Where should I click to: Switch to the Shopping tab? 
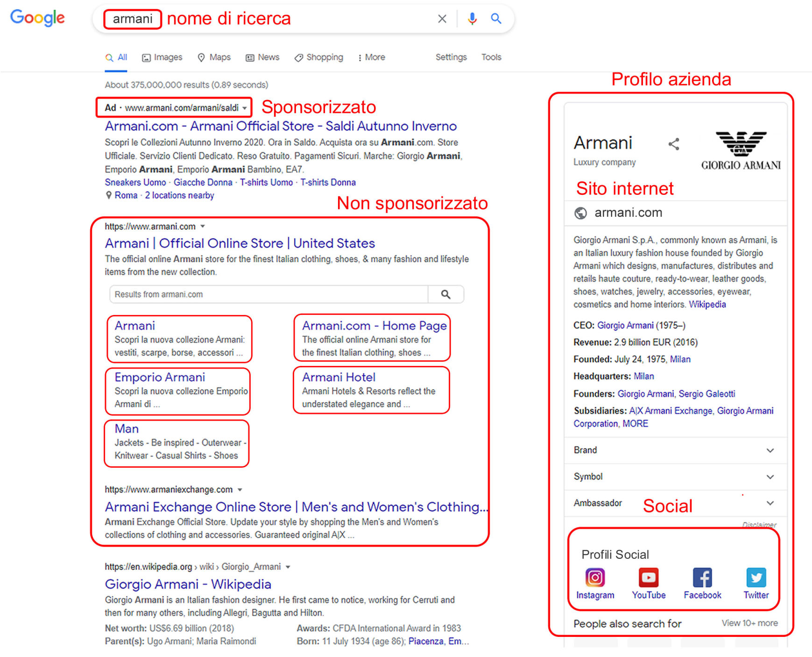(319, 57)
